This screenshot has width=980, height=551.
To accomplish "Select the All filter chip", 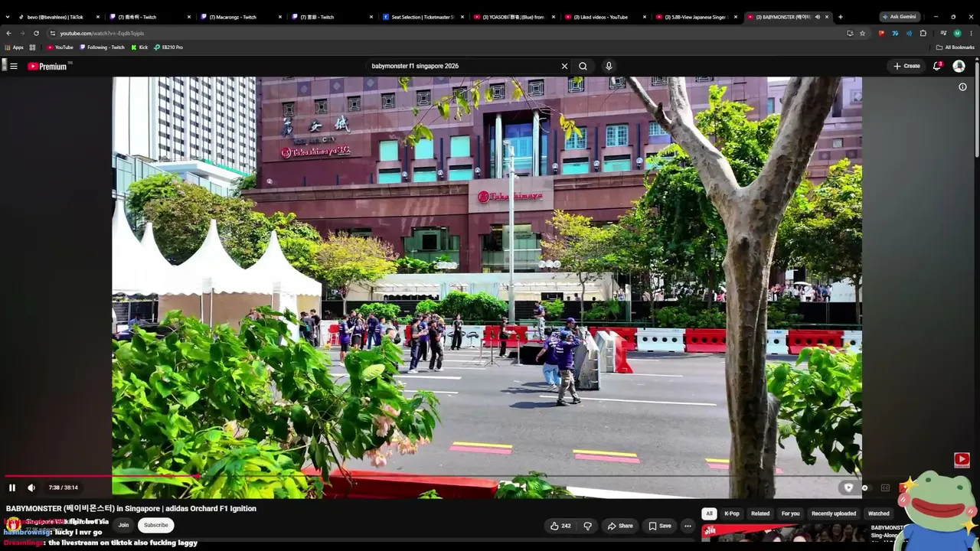I will (709, 514).
